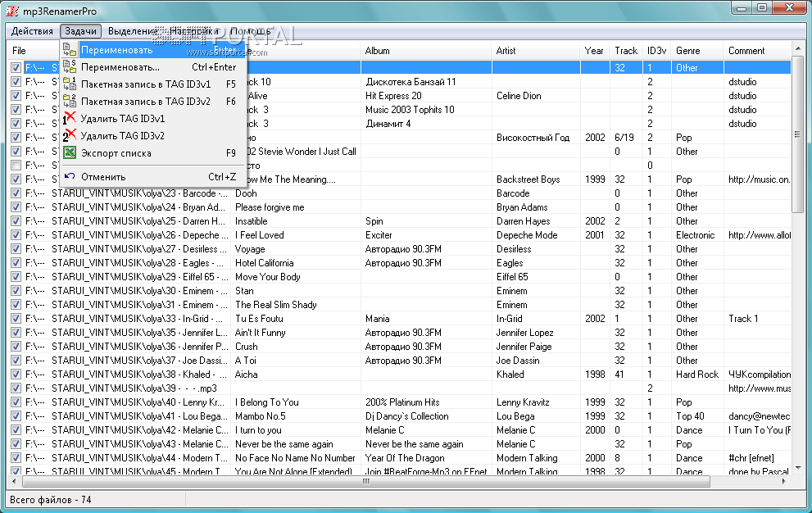Click the Всего файлов - 74 status text
This screenshot has width=812, height=513.
tap(51, 500)
